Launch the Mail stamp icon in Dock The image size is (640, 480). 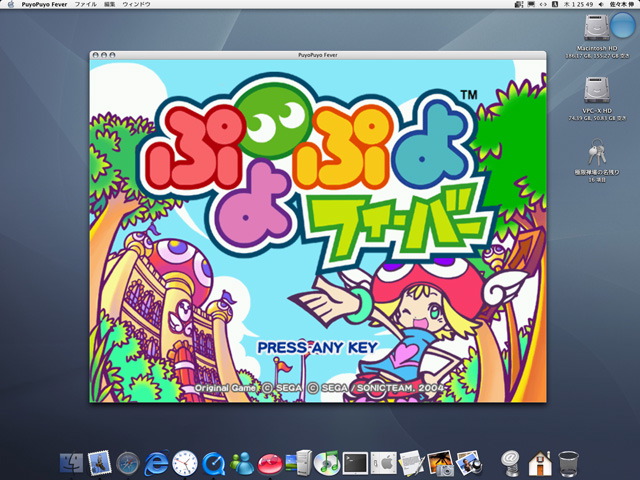point(99,463)
